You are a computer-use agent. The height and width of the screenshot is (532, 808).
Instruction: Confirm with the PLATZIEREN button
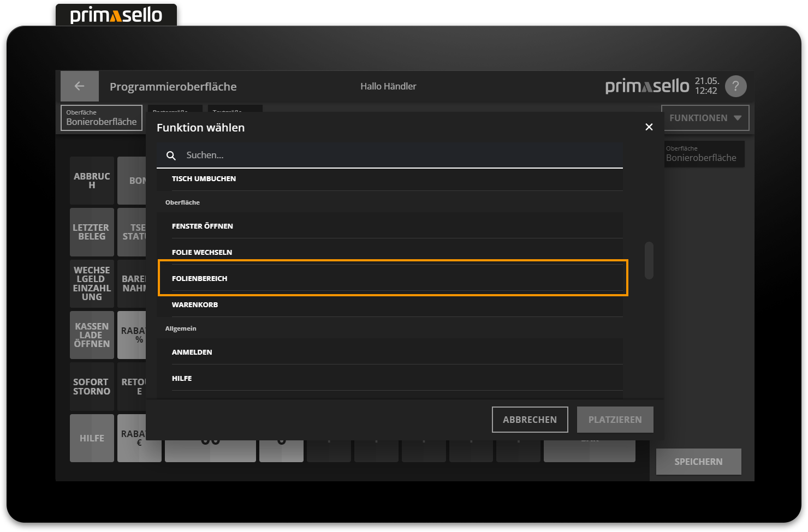point(615,419)
